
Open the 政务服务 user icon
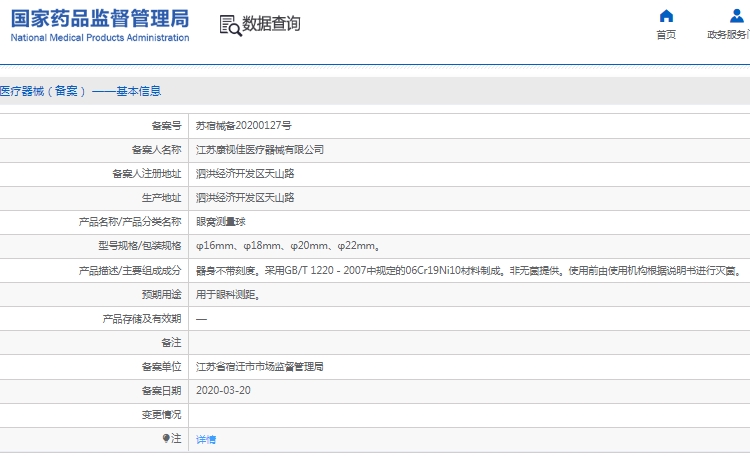pyautogui.click(x=737, y=16)
